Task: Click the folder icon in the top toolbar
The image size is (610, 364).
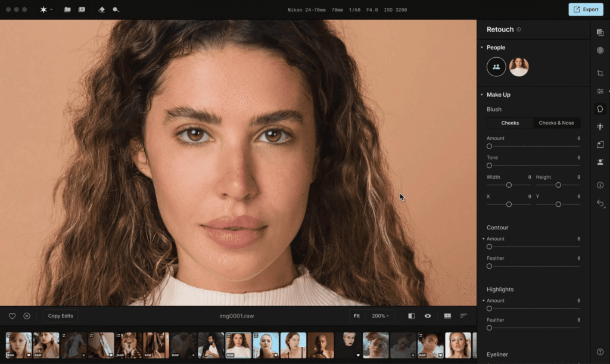Action: tap(67, 9)
